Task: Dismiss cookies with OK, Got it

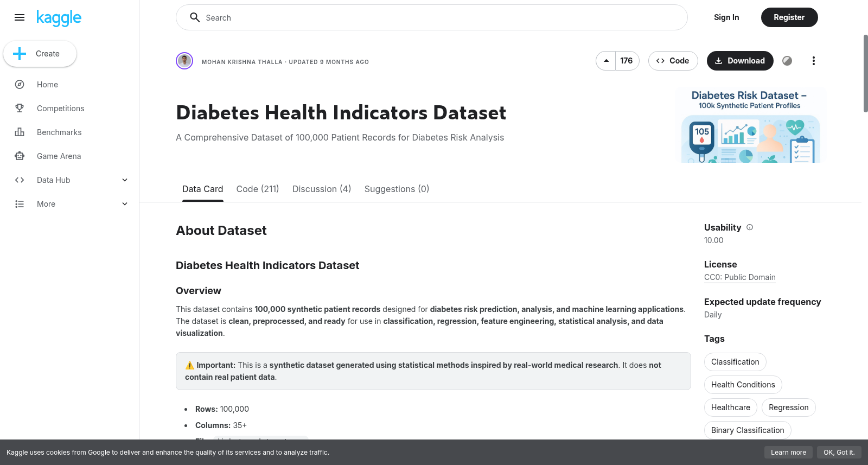Action: pos(839,453)
